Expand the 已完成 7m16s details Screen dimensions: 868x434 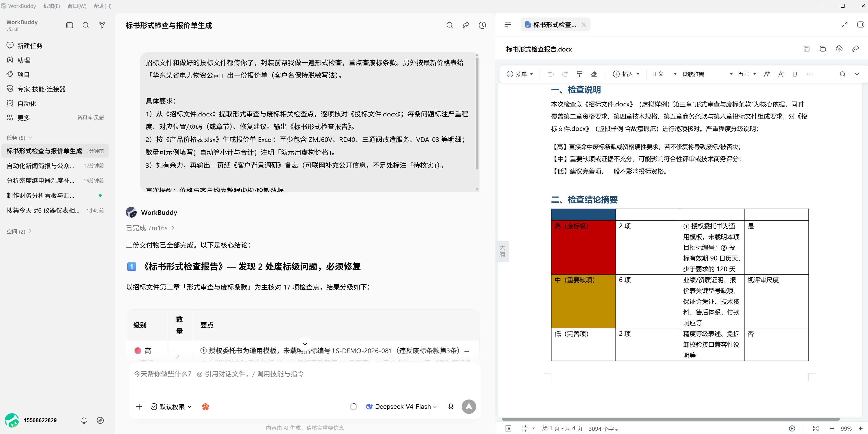[150, 228]
